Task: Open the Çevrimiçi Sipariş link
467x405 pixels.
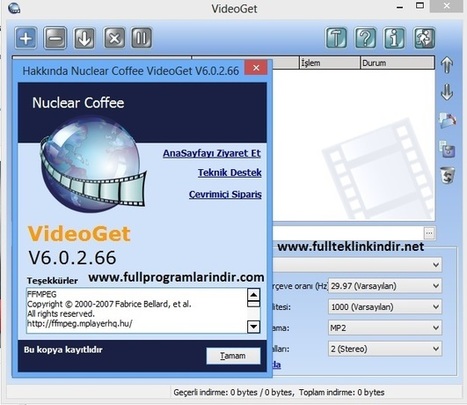Action: pyautogui.click(x=225, y=194)
